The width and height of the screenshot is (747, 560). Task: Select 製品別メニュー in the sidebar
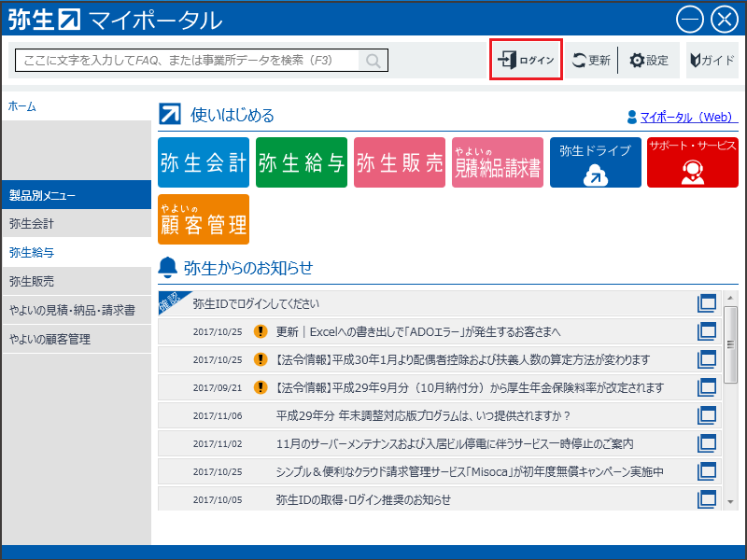pos(77,195)
